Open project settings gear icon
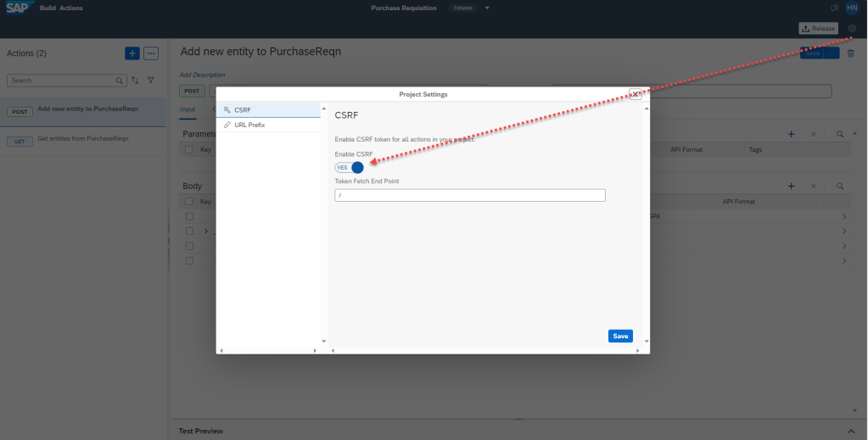Image resolution: width=868 pixels, height=440 pixels. tap(852, 29)
